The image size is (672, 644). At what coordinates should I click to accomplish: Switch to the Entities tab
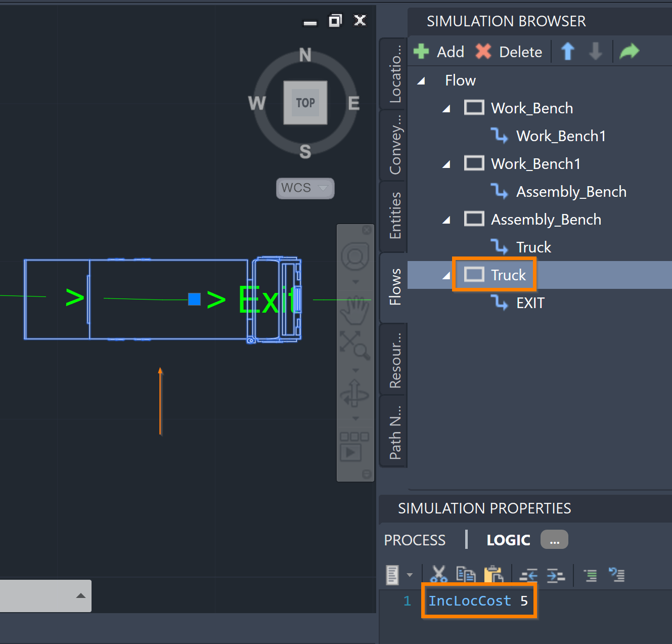(x=394, y=216)
